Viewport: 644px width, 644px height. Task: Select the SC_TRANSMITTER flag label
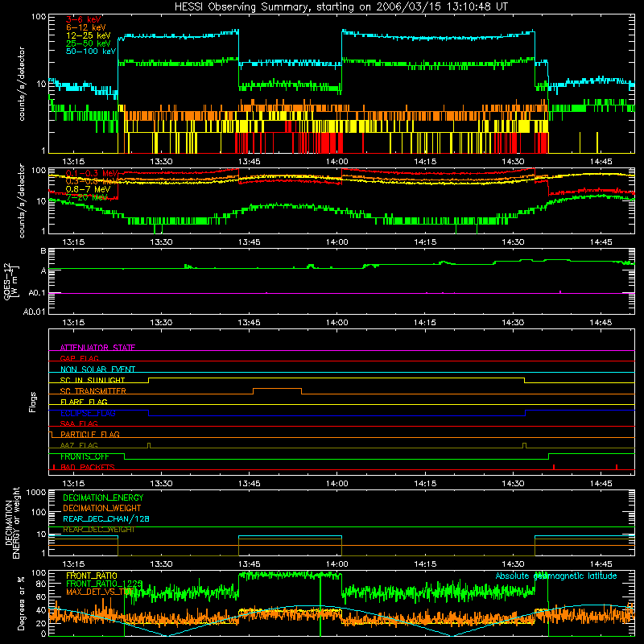click(93, 391)
